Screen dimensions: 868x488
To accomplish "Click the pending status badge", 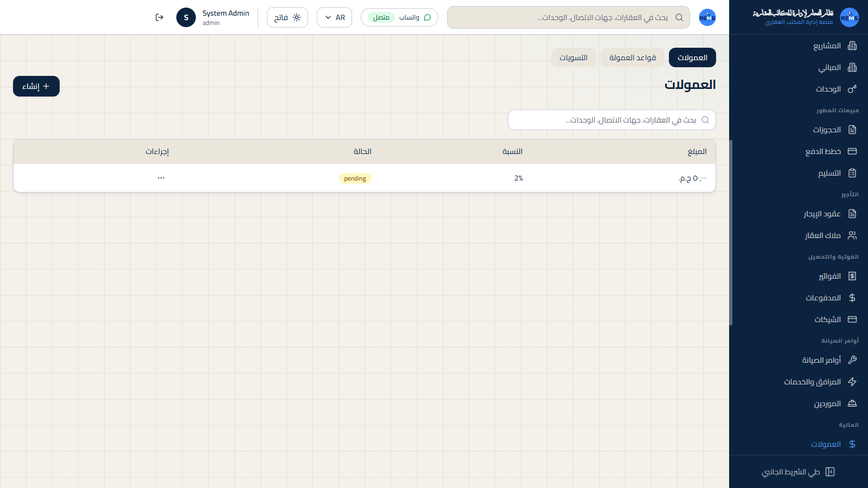I will click(355, 178).
